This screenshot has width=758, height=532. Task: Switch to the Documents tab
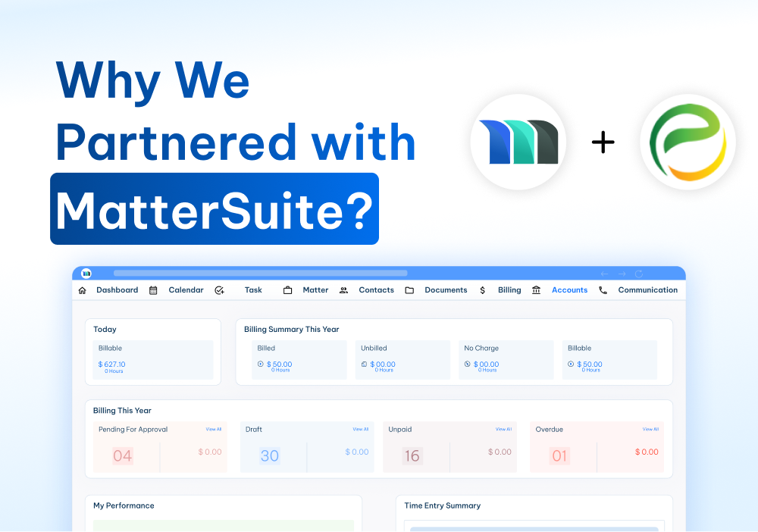click(446, 290)
